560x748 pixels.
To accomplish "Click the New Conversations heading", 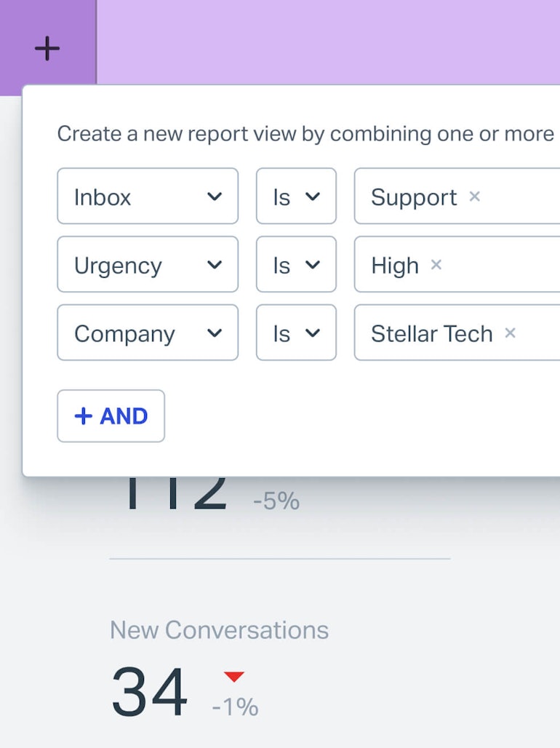I will click(x=219, y=629).
